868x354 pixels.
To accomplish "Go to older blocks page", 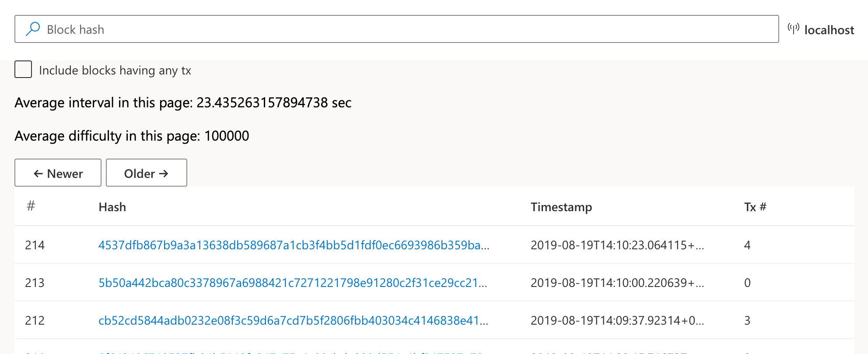I will pos(147,173).
